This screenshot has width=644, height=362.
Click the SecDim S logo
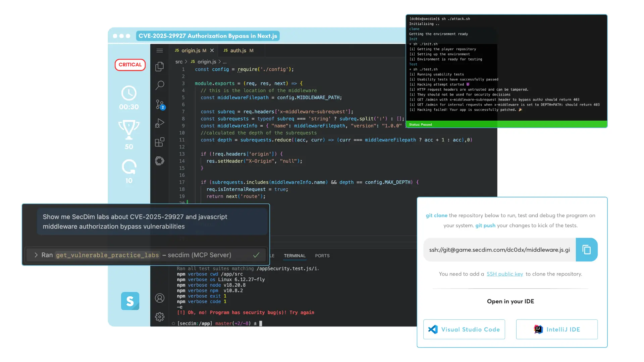pos(130,301)
